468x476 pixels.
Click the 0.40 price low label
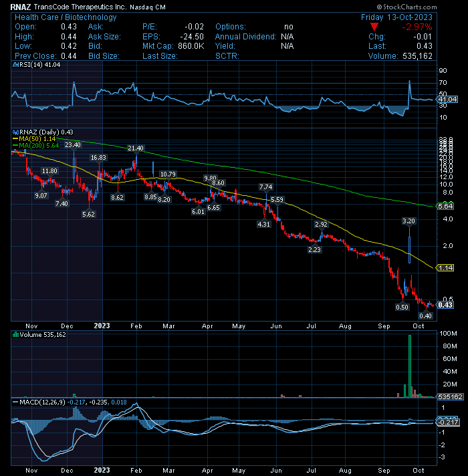[425, 316]
